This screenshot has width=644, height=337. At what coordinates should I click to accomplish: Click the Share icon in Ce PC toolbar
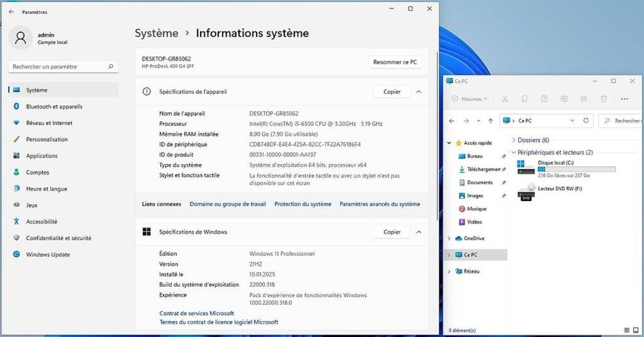pos(584,99)
